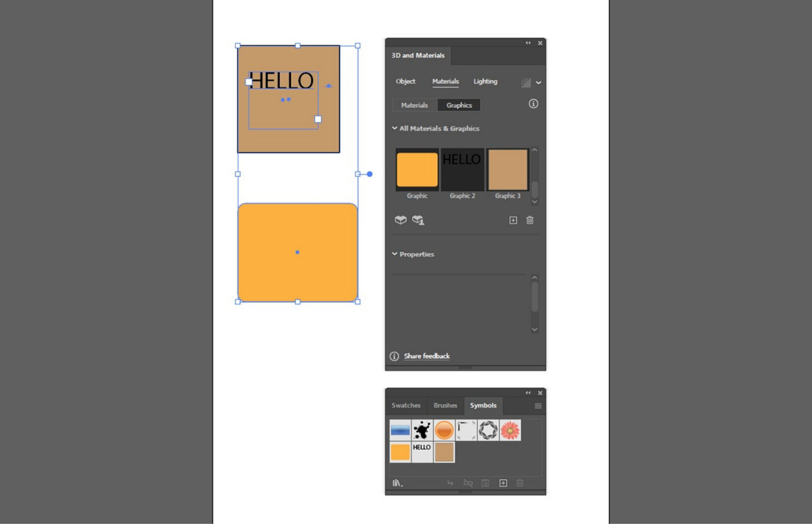Screen dimensions: 812x524
Task: Open the Symbols panel menu
Action: click(537, 405)
